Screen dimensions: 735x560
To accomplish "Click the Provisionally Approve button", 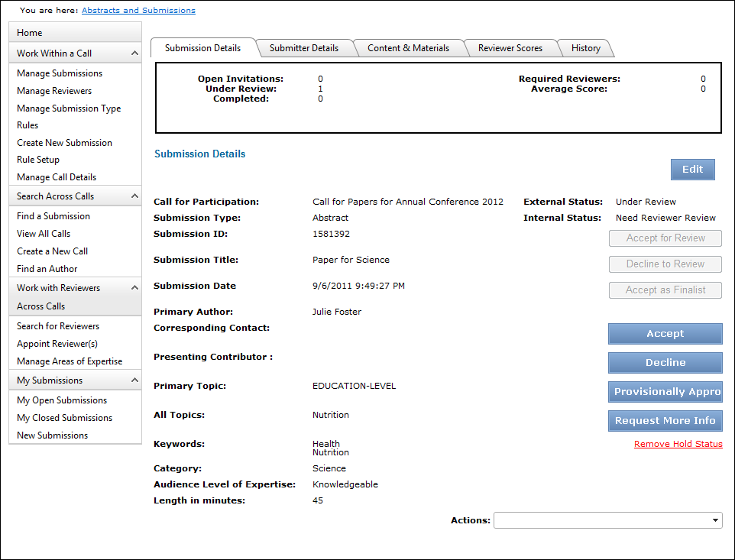I will pos(665,392).
